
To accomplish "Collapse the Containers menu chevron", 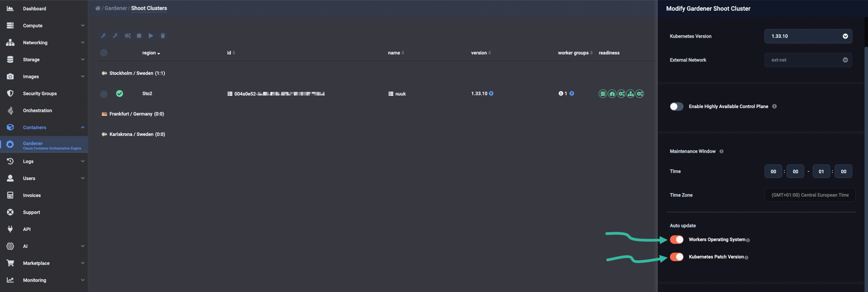I will 83,127.
